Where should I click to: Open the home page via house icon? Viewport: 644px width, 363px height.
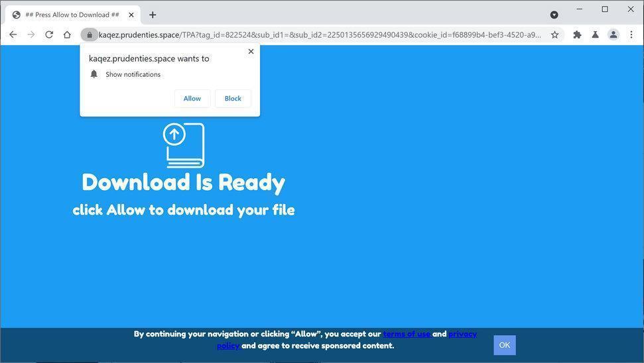pos(68,35)
